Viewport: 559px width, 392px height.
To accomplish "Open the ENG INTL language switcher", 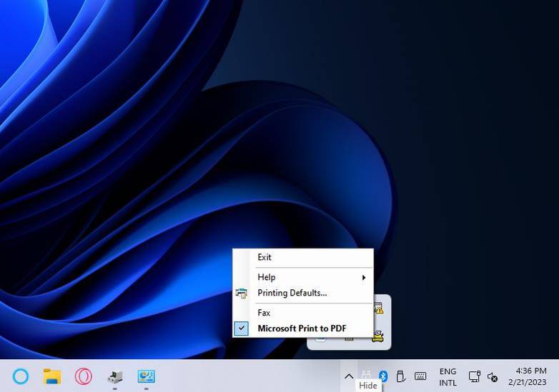I will click(447, 376).
